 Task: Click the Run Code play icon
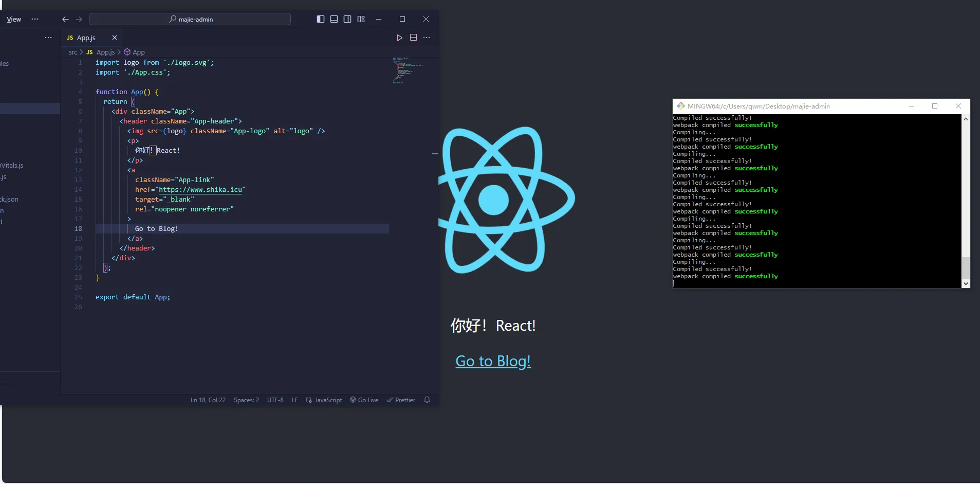(399, 38)
